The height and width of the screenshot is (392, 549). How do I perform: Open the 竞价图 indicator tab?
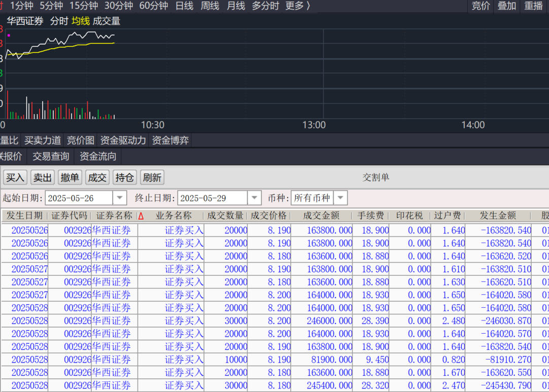click(80, 140)
